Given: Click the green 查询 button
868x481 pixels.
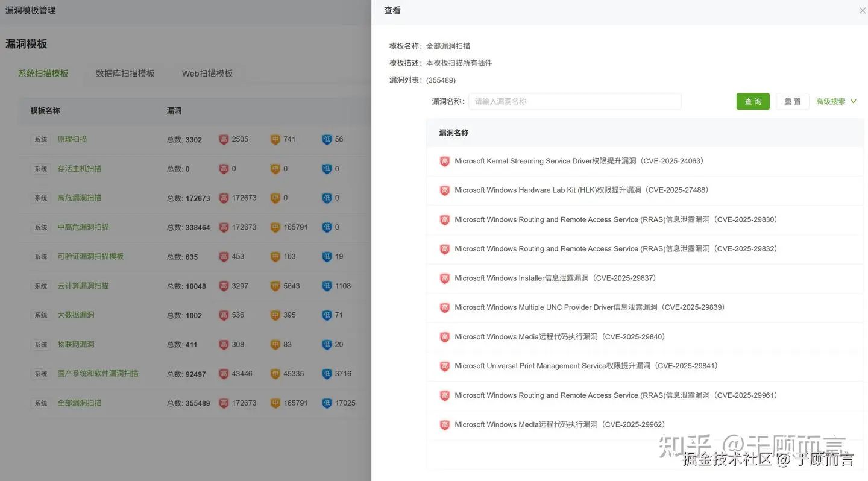Looking at the screenshot, I should pyautogui.click(x=753, y=101).
